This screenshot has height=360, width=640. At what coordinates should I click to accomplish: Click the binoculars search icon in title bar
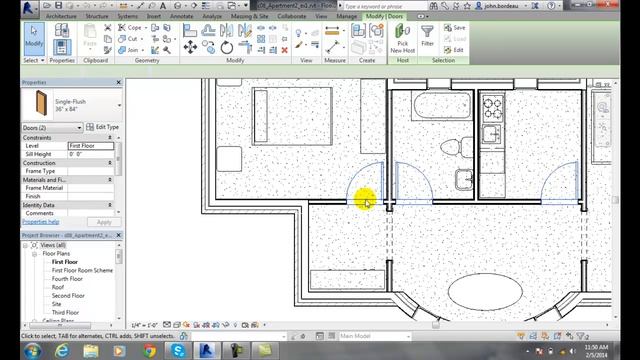tap(433, 6)
